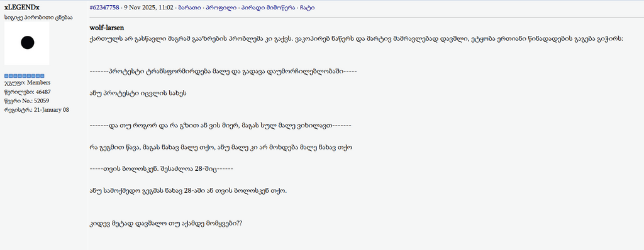644x250 pixels.
Task: Select quoted line -----თვის ბოლოსკენ. შესაძლოა 28-შიც
Action: point(162,169)
